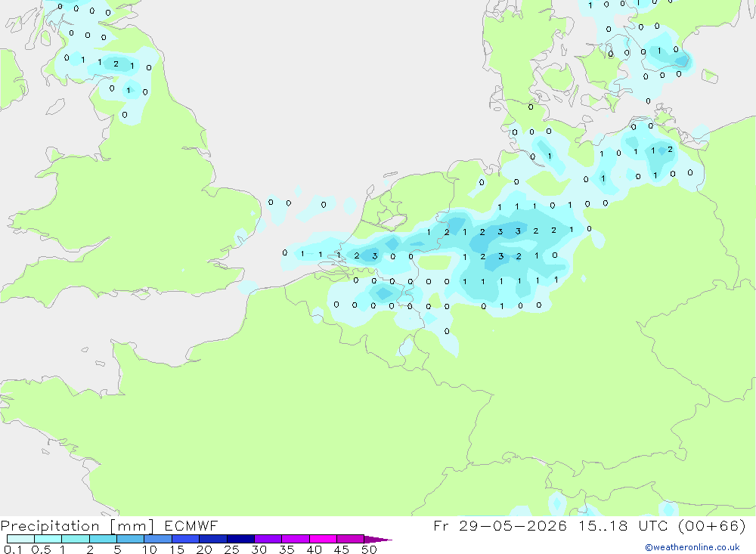
Task: Click the date "Fr 29-05-2026"
Action: tap(500, 525)
